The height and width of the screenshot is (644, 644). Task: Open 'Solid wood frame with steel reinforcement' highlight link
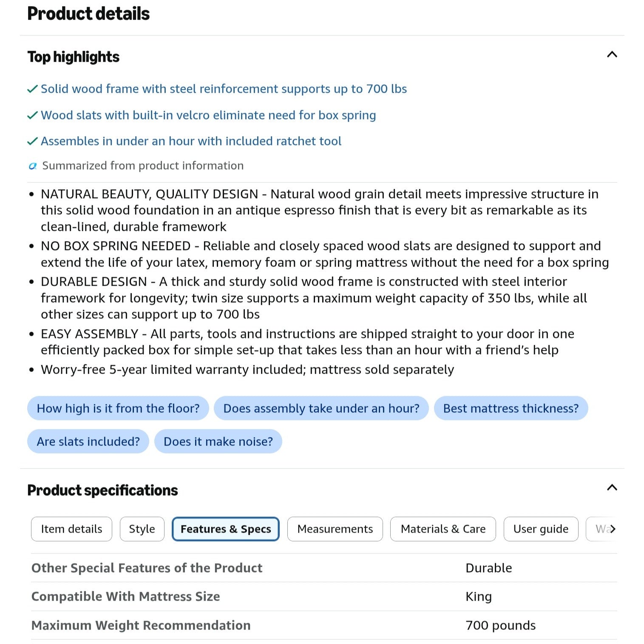click(224, 89)
